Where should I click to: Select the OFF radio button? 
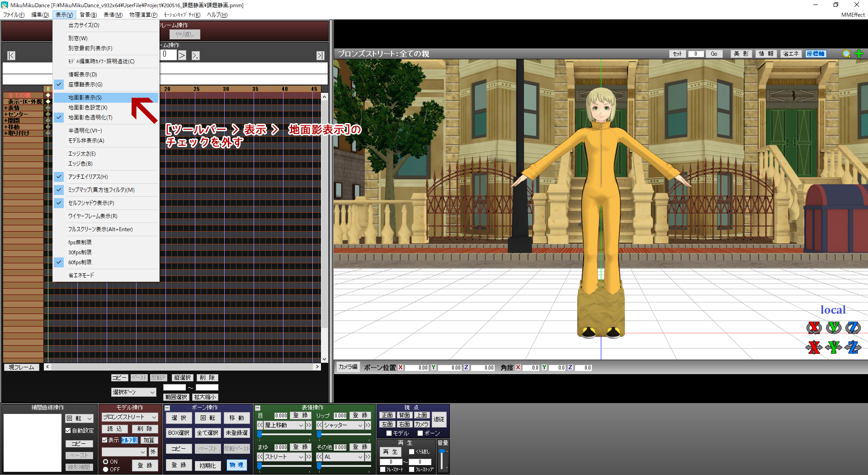106,470
